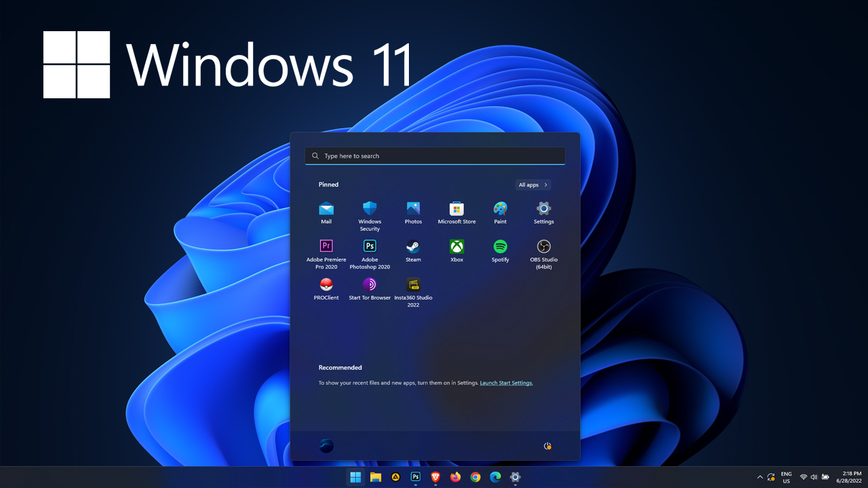Open Windows Security from pinned apps
Viewport: 868px width, 488px height.
370,216
